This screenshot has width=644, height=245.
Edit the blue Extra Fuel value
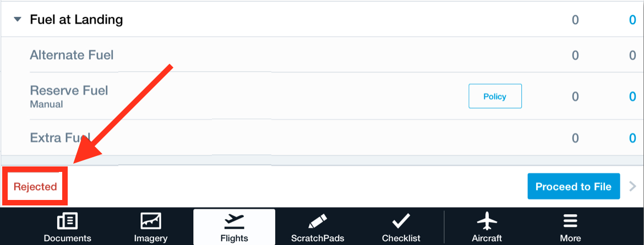click(632, 138)
